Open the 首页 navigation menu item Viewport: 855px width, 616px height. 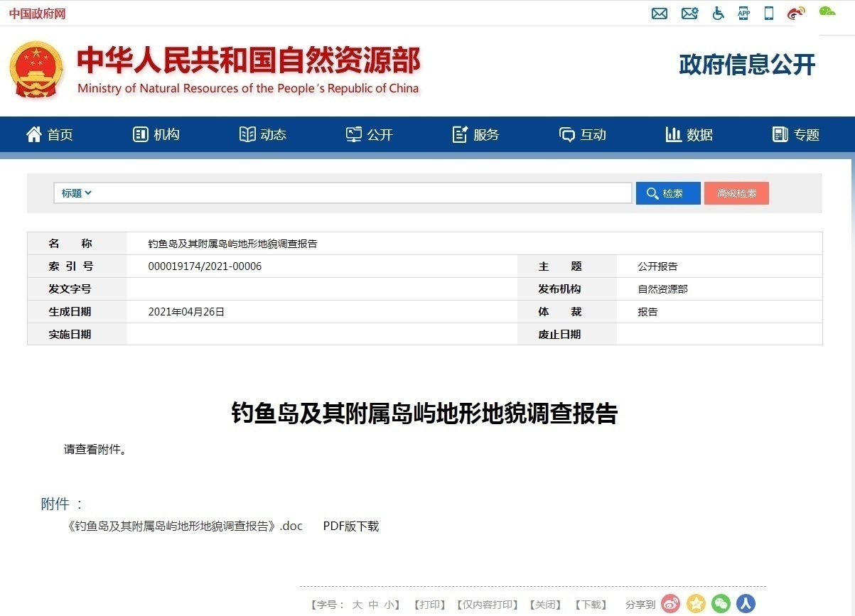click(50, 135)
